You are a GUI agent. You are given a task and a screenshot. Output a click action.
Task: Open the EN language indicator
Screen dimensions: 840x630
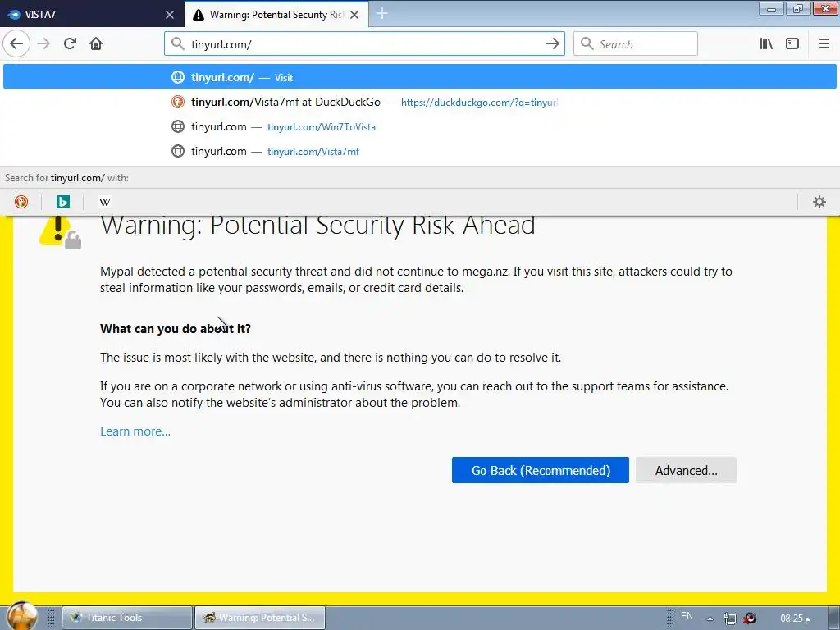pos(687,616)
